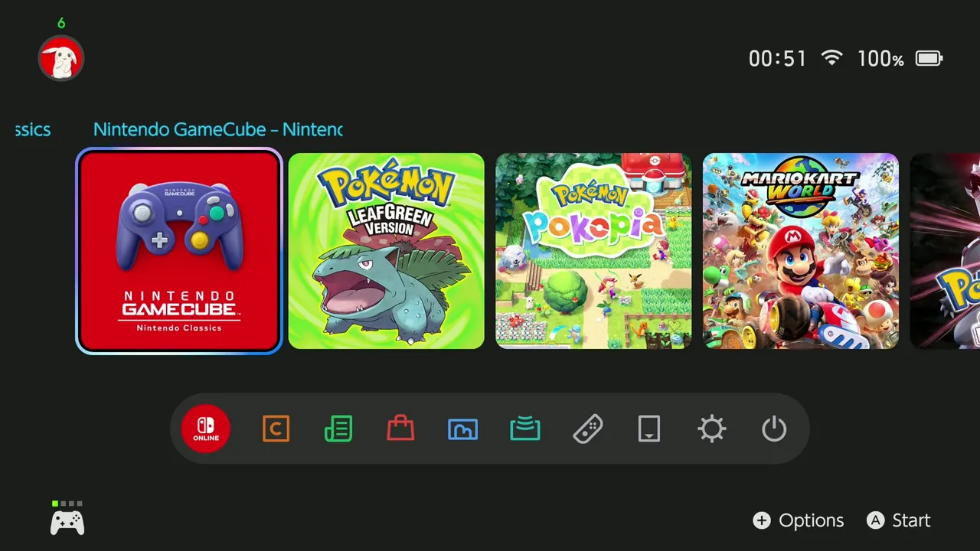
Task: Click the plus Options button
Action: 798,520
